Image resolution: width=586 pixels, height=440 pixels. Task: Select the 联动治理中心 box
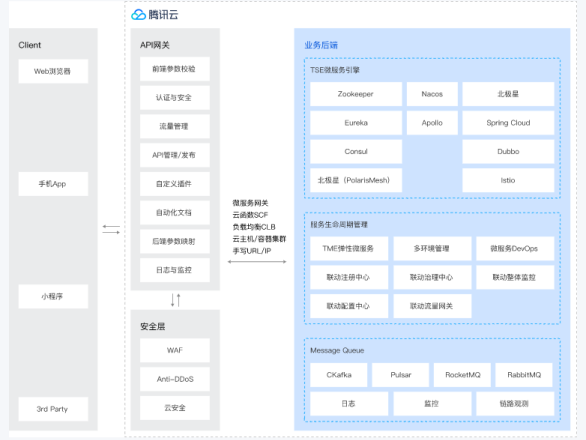[x=432, y=277]
